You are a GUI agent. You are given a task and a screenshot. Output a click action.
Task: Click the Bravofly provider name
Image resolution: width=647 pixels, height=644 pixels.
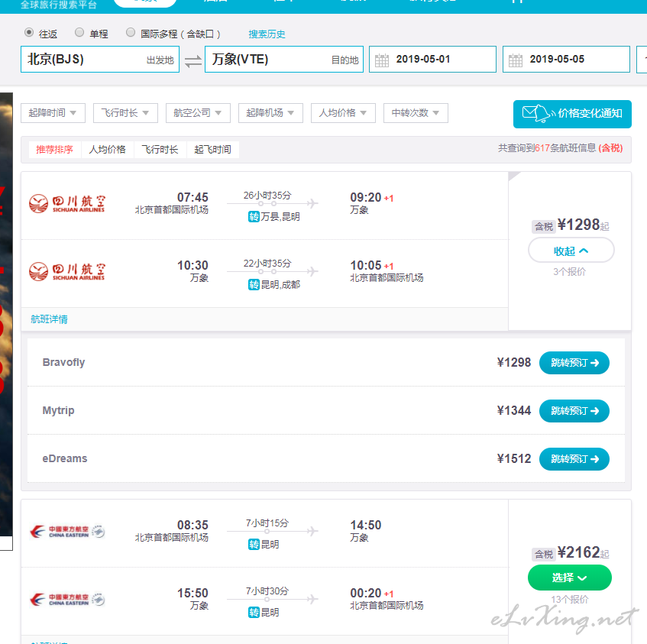[63, 362]
